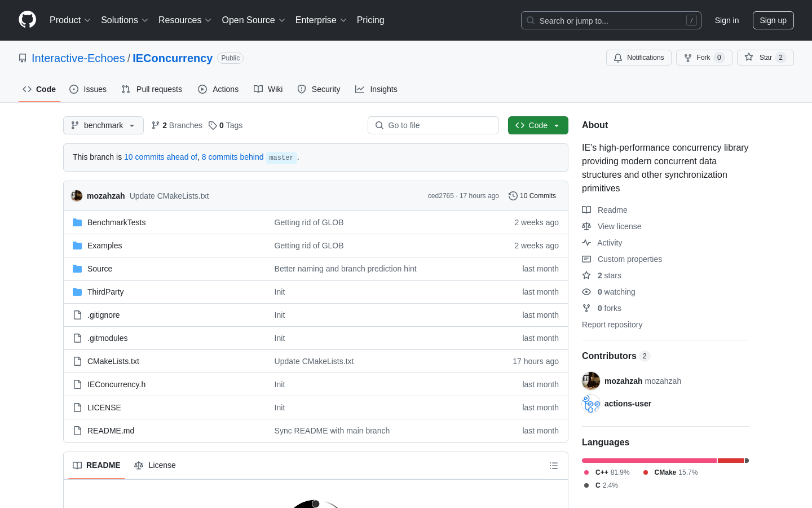View the 0 Tags list
The image size is (812, 508).
pyautogui.click(x=226, y=125)
